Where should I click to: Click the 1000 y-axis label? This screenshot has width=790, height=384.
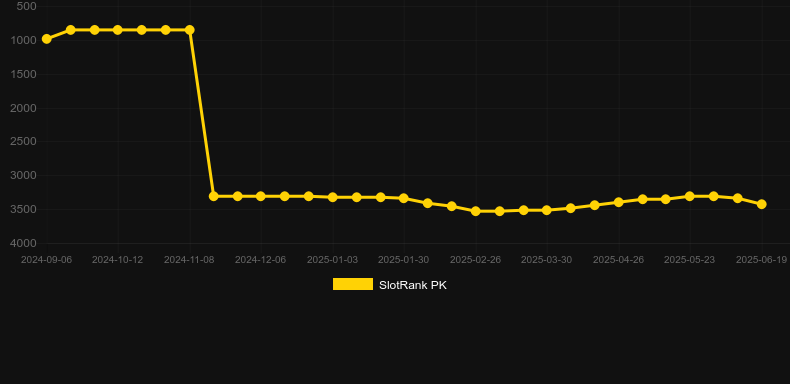24,40
